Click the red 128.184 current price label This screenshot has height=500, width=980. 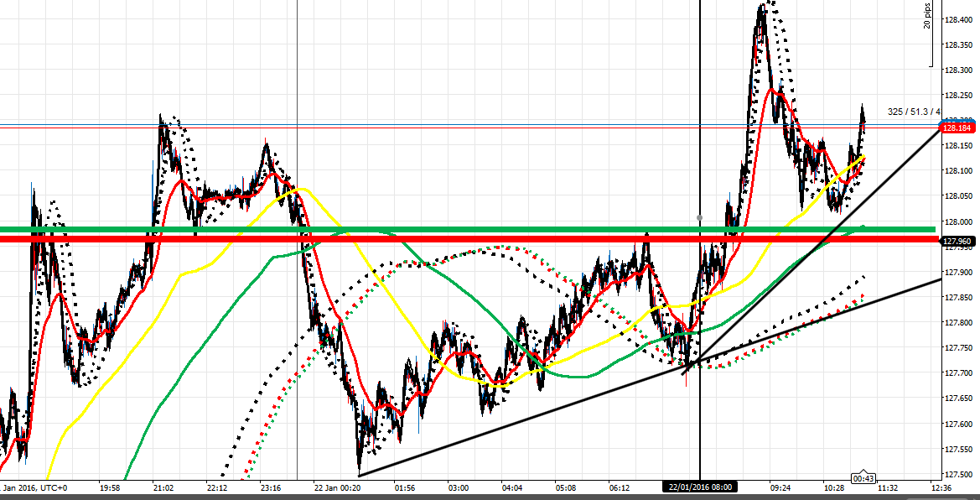pos(957,128)
